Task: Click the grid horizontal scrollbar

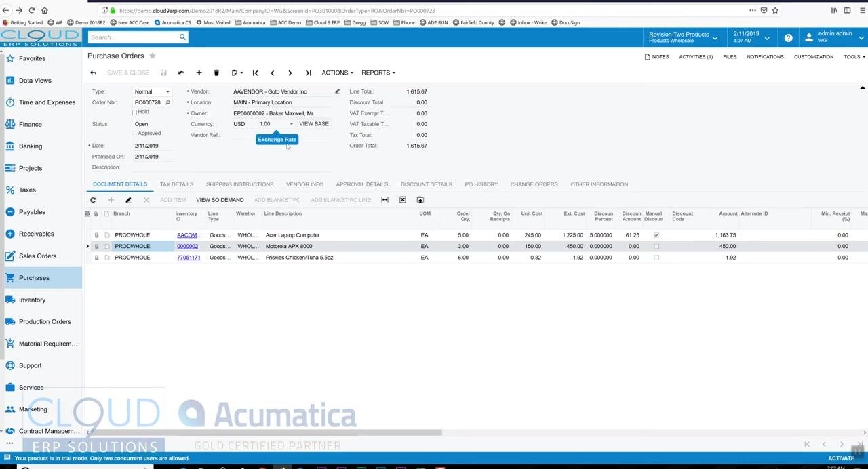Action: [x=264, y=432]
